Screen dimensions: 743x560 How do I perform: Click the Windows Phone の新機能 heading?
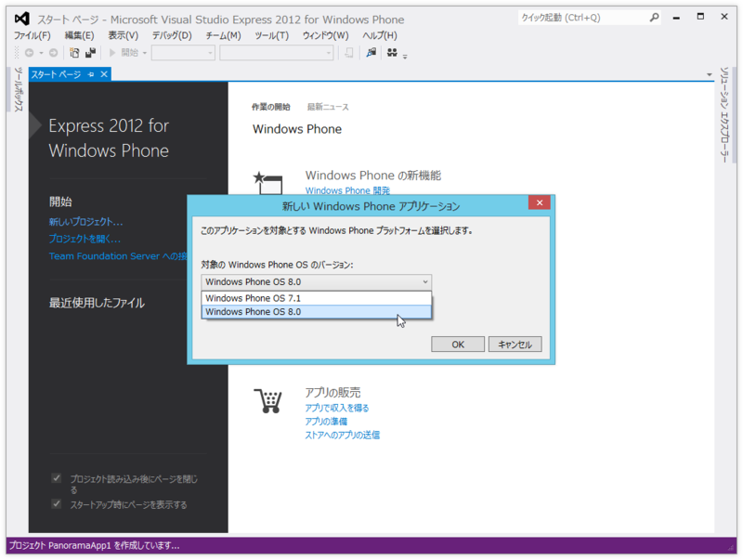(373, 176)
